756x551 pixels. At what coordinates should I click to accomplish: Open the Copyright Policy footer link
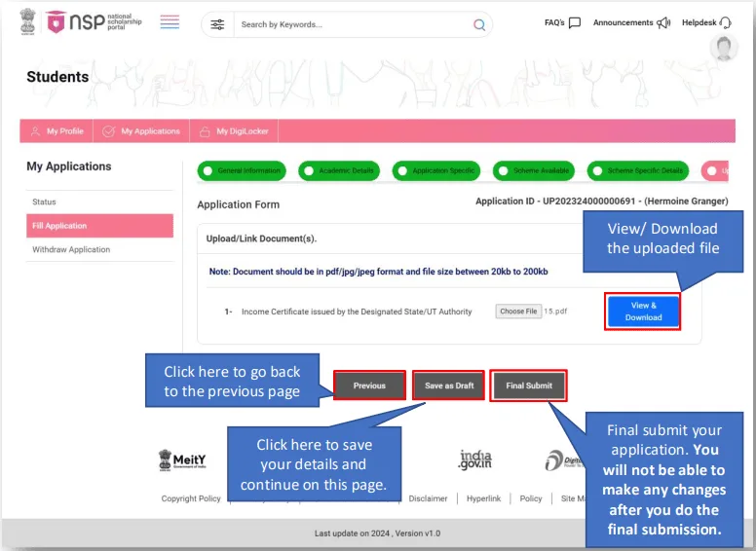pos(191,498)
